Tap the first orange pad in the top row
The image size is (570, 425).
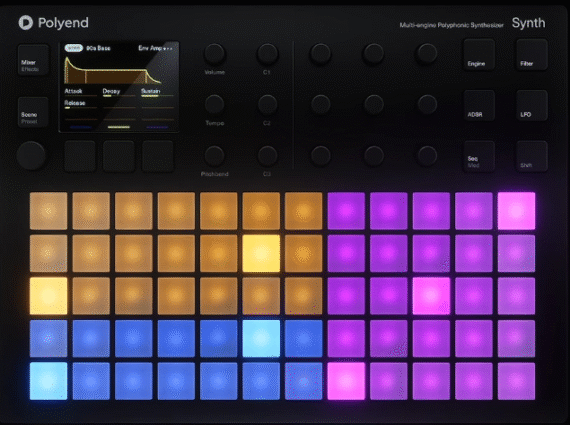pyautogui.click(x=48, y=211)
